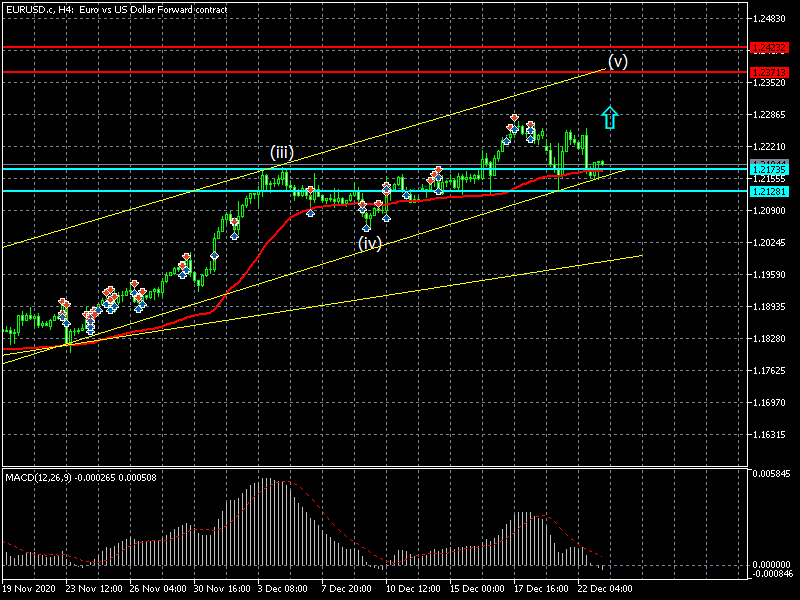800x600 pixels.
Task: Click the 0.005845 MACD scale value
Action: pos(772,473)
